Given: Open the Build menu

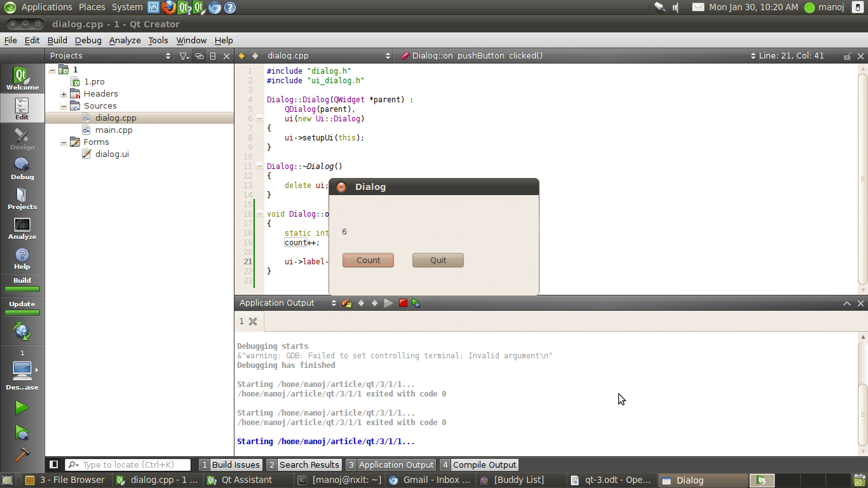Looking at the screenshot, I should [x=57, y=40].
